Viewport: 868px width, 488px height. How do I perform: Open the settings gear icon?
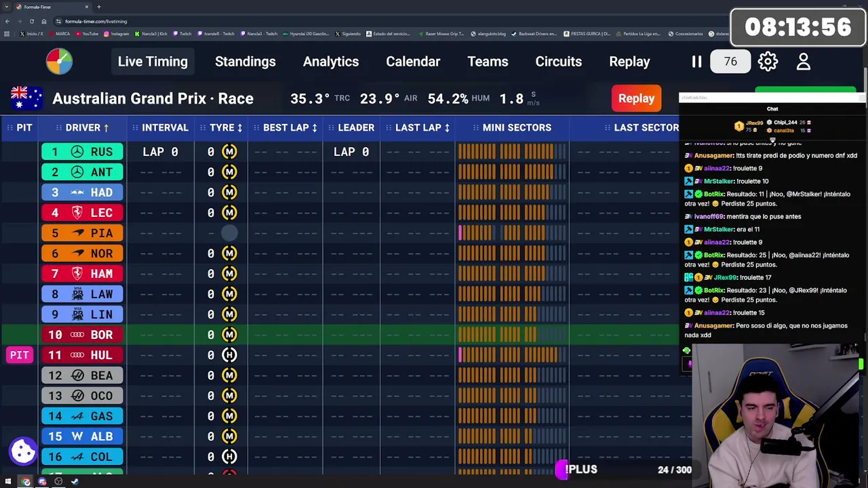point(768,62)
